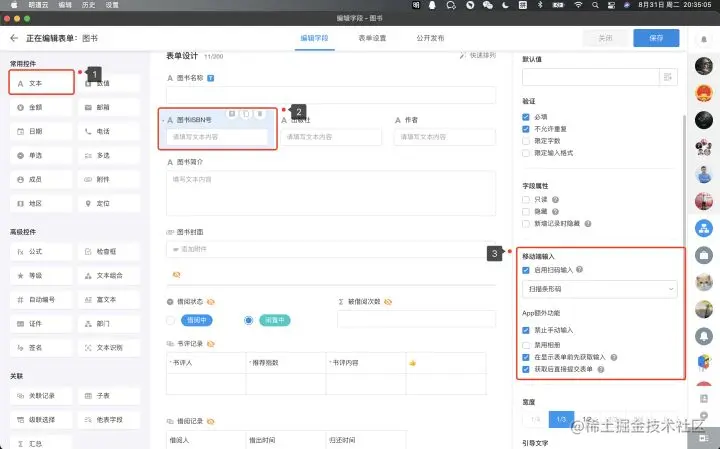Image resolution: width=720 pixels, height=449 pixels.
Task: Toggle 启用扫码输入 scan input checkbox
Action: tap(526, 270)
